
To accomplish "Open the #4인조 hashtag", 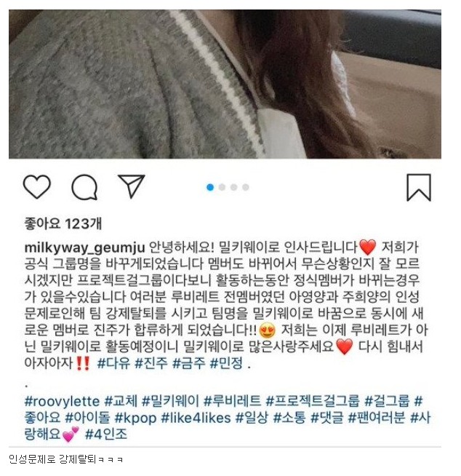I will [106, 435].
